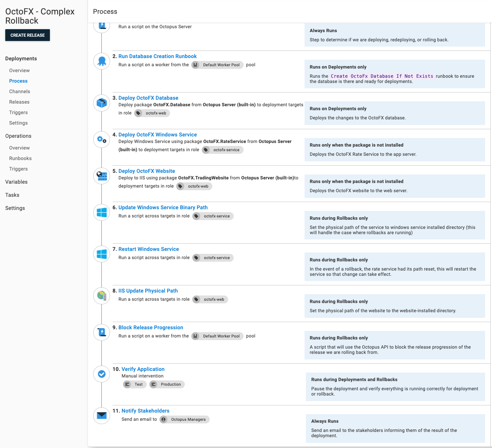Open the Notify Stakeholders step link
This screenshot has width=492, height=448.
pyautogui.click(x=145, y=411)
